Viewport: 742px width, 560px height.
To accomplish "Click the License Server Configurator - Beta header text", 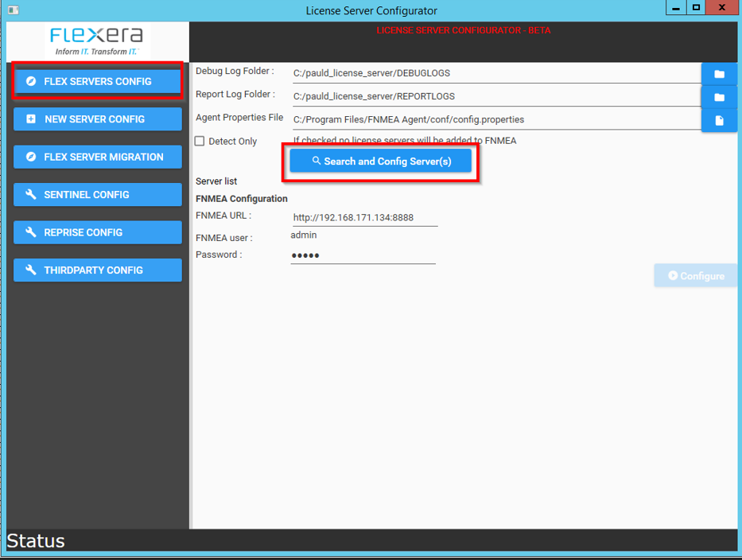I will (464, 30).
